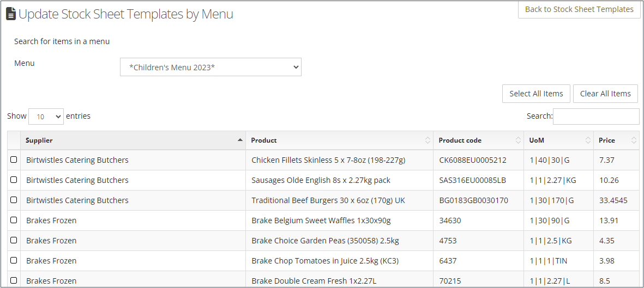Click UoM value 1|1|1|TIN
The image size is (644, 288).
(x=549, y=261)
